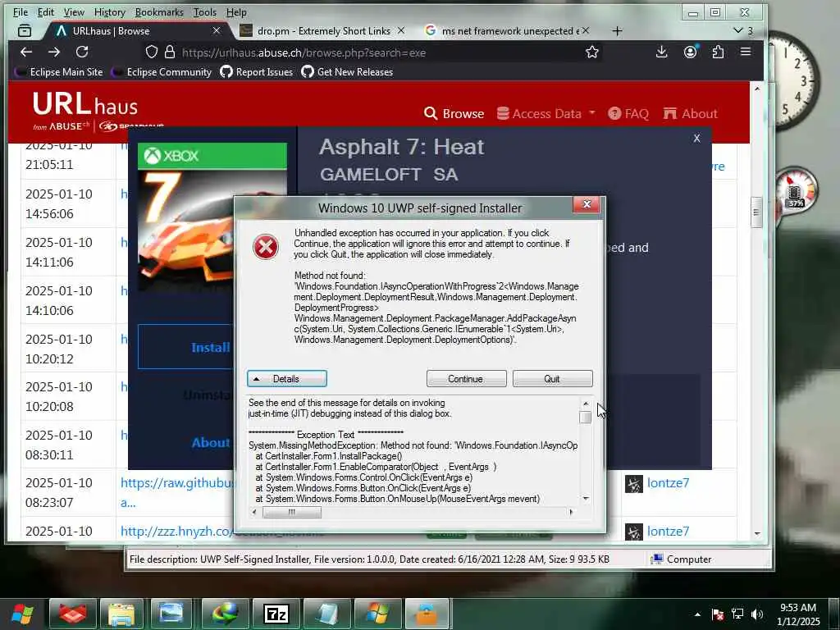The image size is (840, 630).
Task: Open Eclipse Main Site bookmark
Action: click(59, 72)
